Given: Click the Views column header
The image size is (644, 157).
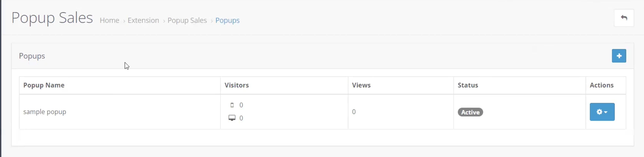Looking at the screenshot, I should (361, 85).
